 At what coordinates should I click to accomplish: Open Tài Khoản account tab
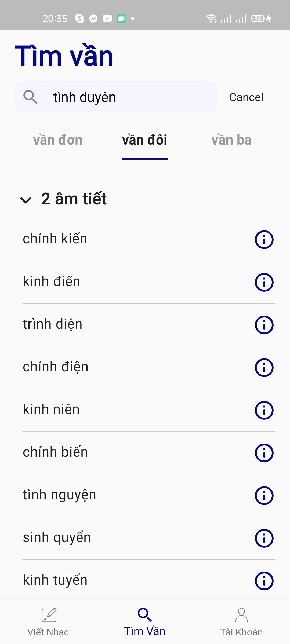point(241,622)
